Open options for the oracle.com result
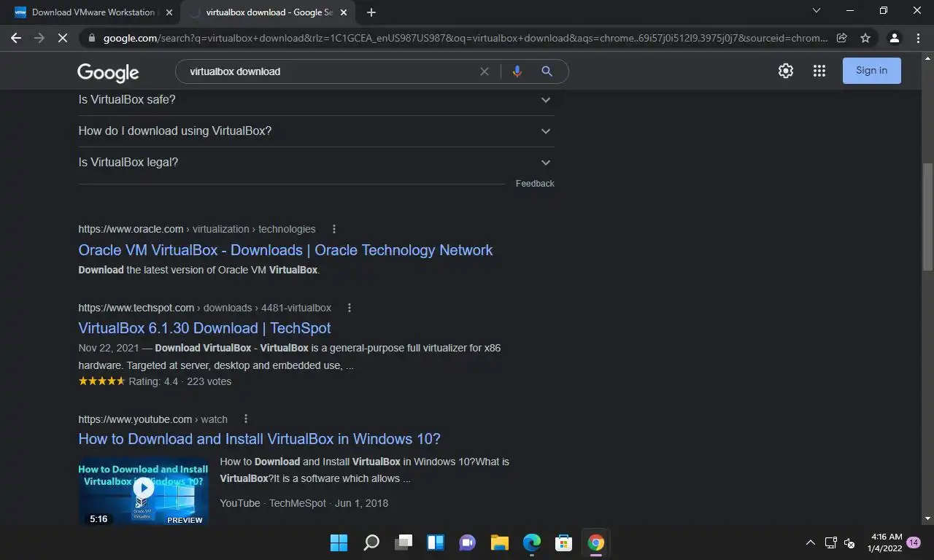The image size is (934, 560). [x=334, y=229]
